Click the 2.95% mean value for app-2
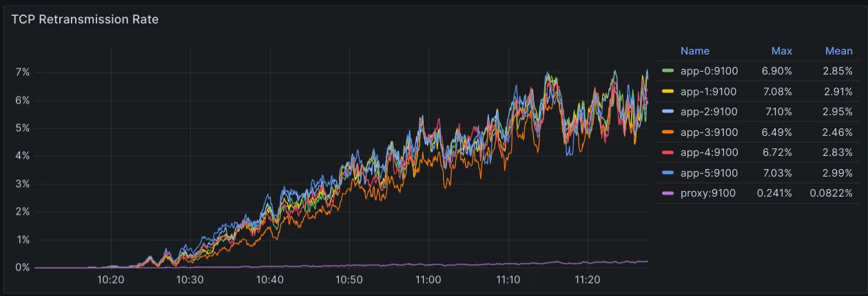Viewport: 868px width, 296px height. 838,112
